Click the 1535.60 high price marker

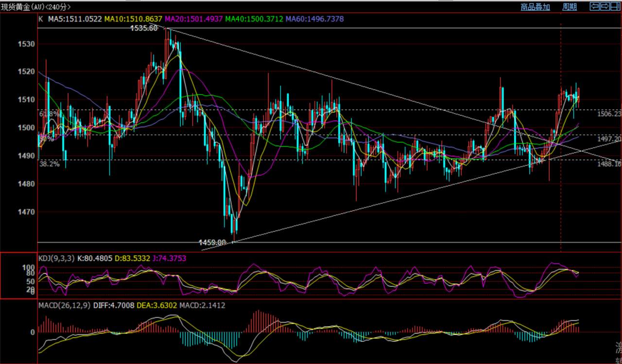tap(144, 28)
